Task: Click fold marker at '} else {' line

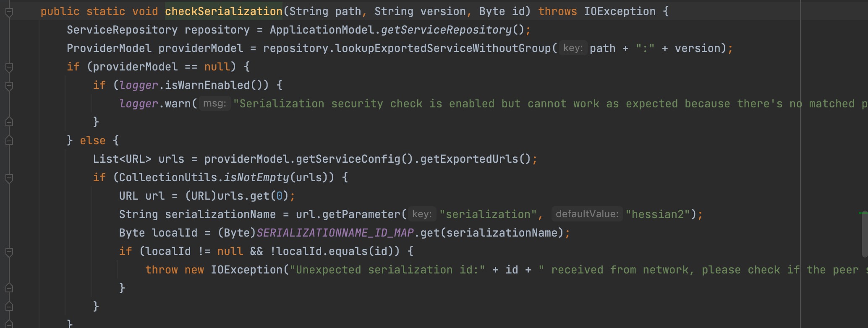Action: (9, 141)
